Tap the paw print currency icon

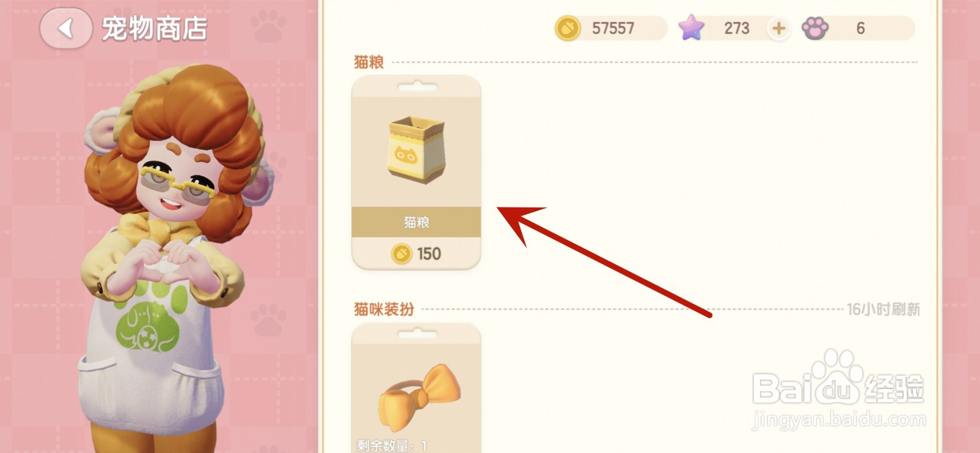click(x=815, y=28)
